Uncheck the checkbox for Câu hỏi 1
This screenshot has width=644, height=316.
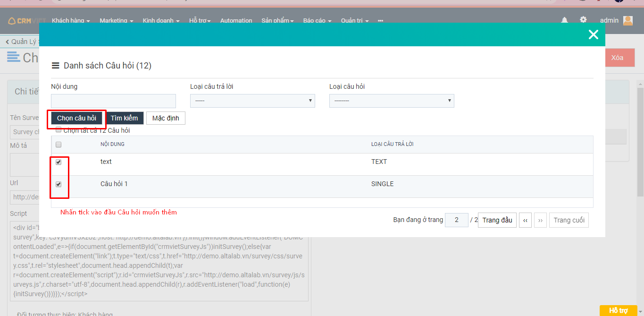coord(59,184)
